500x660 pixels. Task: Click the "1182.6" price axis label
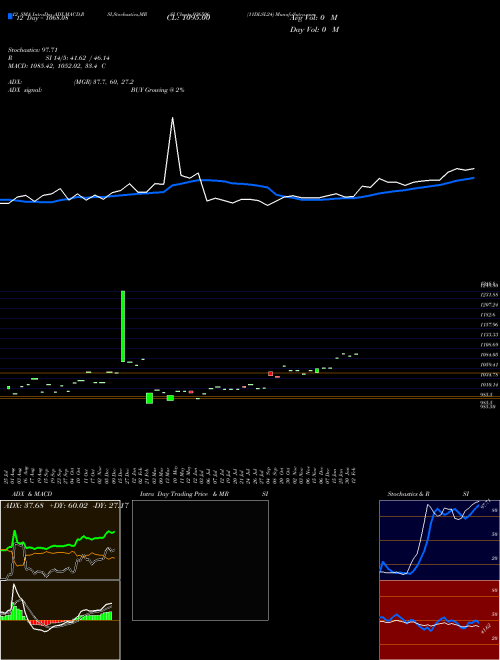[488, 315]
